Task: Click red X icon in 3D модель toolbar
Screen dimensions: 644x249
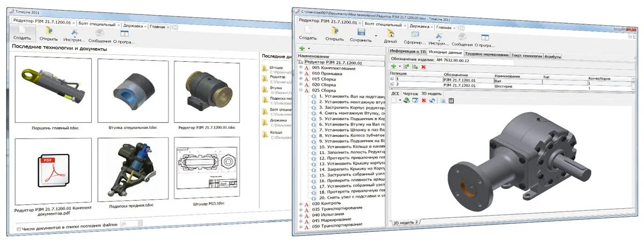Action: pos(424,100)
